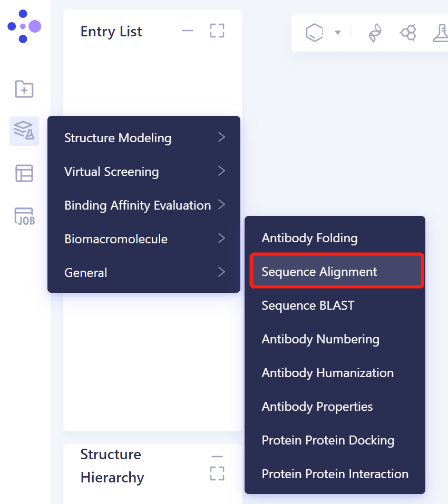Select Sequence BLAST option
This screenshot has width=448, height=504.
tap(308, 305)
